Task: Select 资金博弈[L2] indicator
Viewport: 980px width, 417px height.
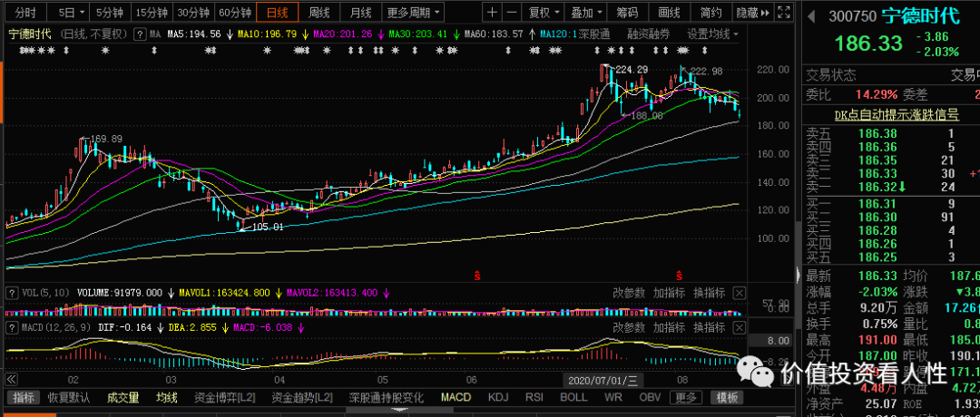Action: [225, 398]
